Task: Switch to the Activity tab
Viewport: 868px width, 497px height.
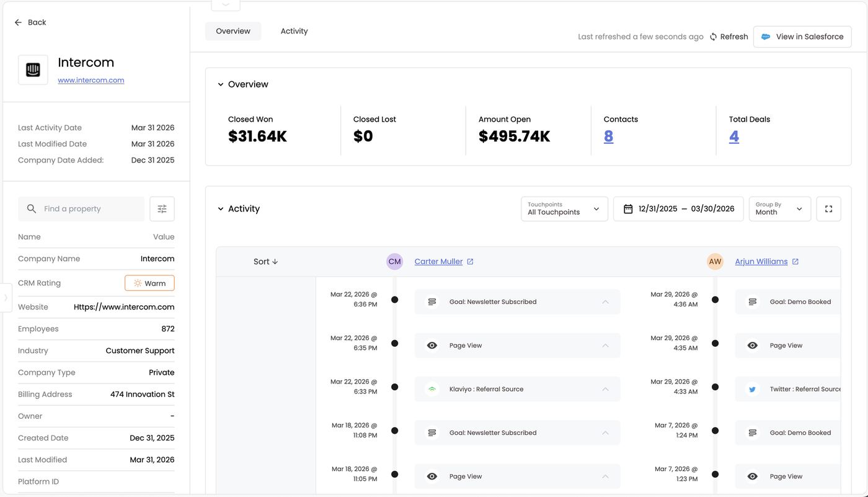Action: click(294, 31)
